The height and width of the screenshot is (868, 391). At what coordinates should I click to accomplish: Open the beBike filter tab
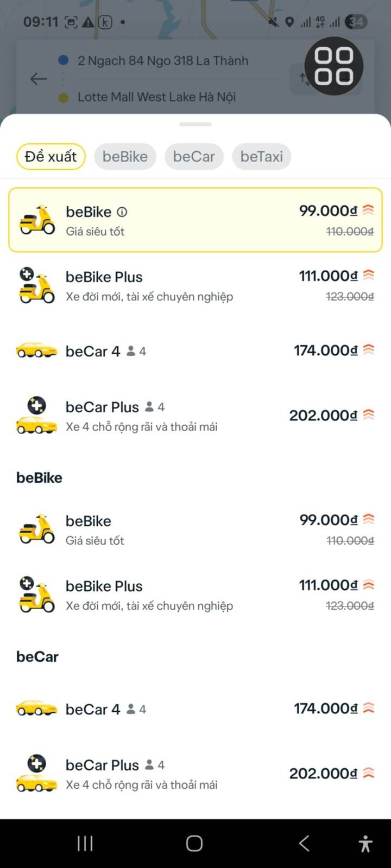(x=125, y=157)
